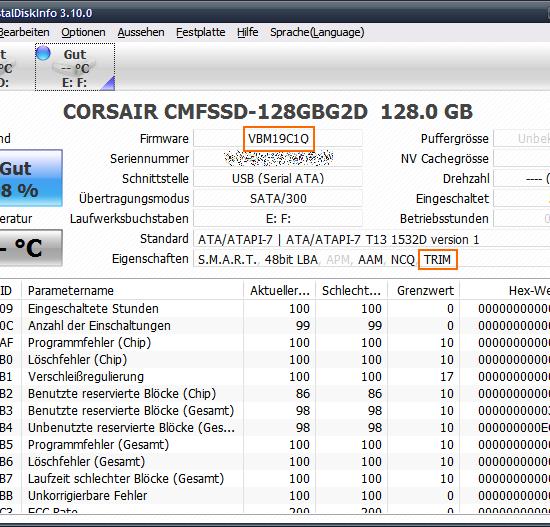
Task: Click the Aktueller... column header
Action: pos(280,291)
